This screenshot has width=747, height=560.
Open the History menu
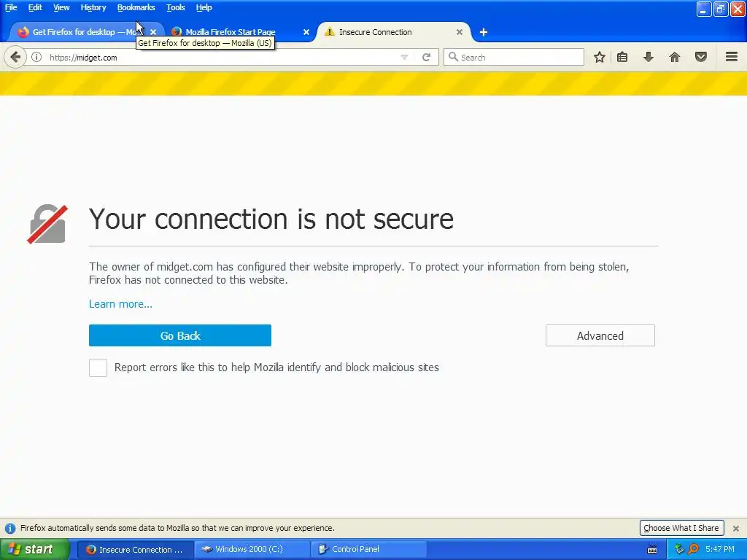pyautogui.click(x=93, y=7)
